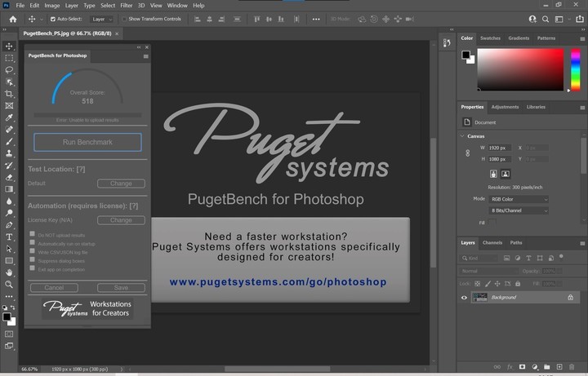Click the Home icon in options bar
Image resolution: width=588 pixels, height=376 pixels.
pos(12,19)
